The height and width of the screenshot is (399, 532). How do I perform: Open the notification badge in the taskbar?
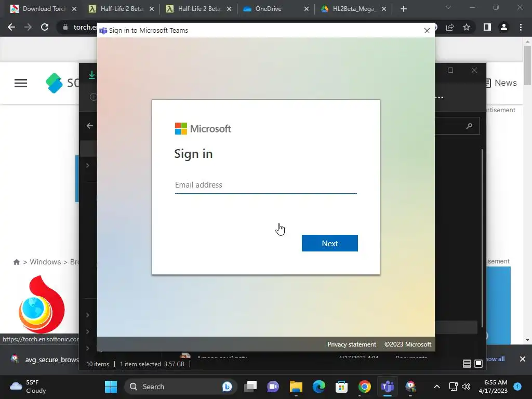click(517, 386)
